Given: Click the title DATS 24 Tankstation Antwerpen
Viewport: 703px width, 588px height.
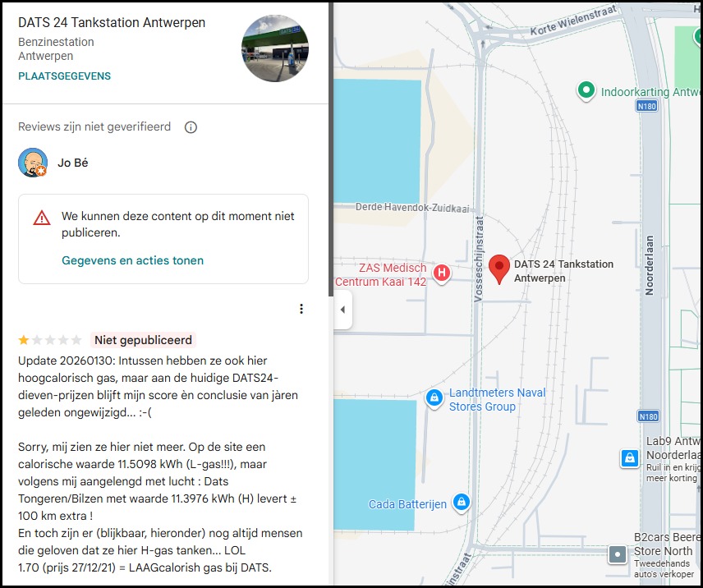Looking at the screenshot, I should 112,22.
